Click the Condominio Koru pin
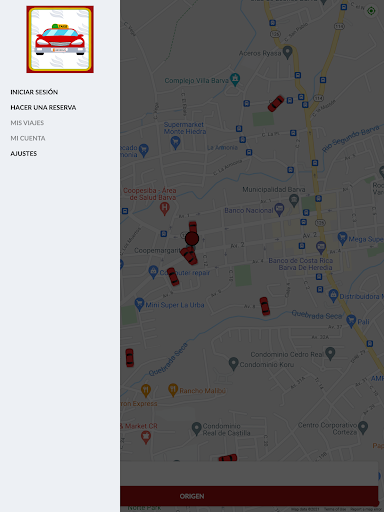This screenshot has height=512, width=384. click(x=233, y=364)
